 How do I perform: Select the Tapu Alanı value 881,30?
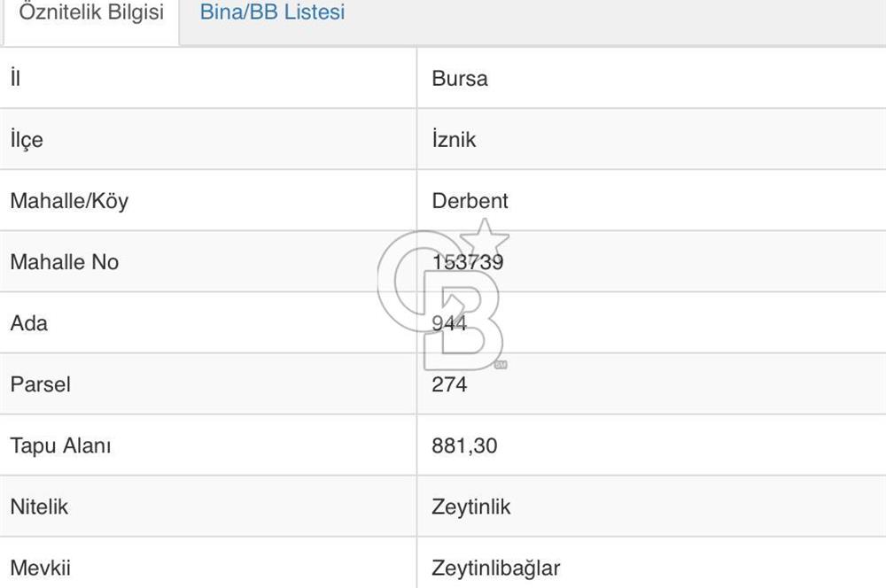[464, 445]
